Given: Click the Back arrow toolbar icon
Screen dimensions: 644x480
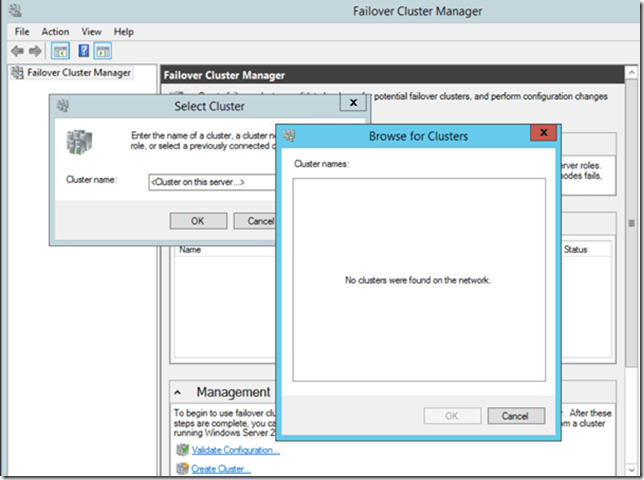Looking at the screenshot, I should pyautogui.click(x=17, y=51).
